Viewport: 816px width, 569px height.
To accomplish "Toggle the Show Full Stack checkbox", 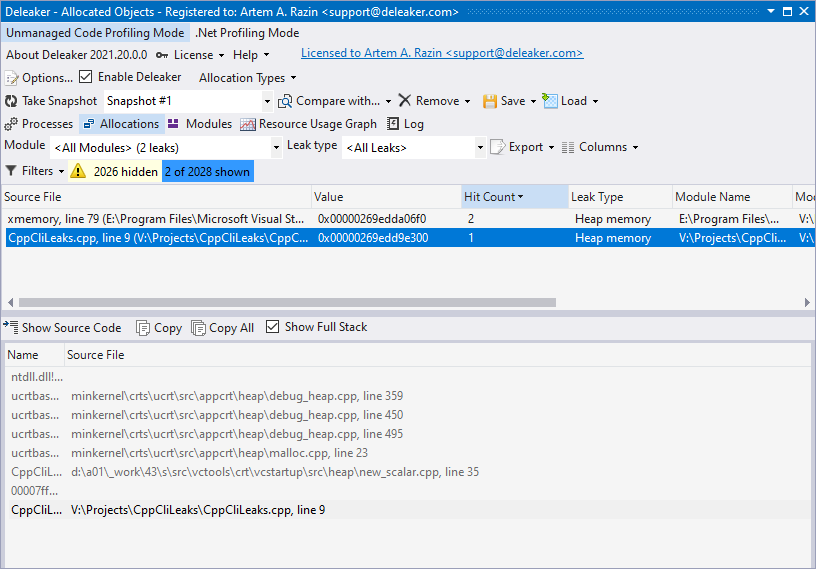I will click(x=272, y=327).
